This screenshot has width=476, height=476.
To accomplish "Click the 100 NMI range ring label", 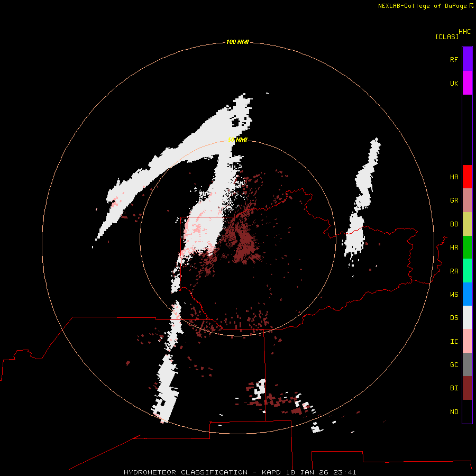I will [x=237, y=42].
